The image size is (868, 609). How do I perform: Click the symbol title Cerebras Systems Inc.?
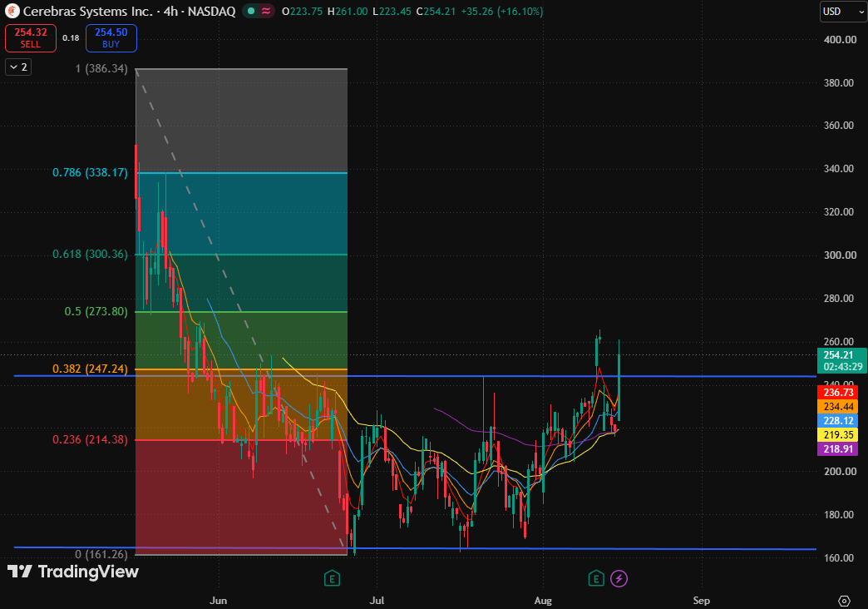click(x=89, y=11)
